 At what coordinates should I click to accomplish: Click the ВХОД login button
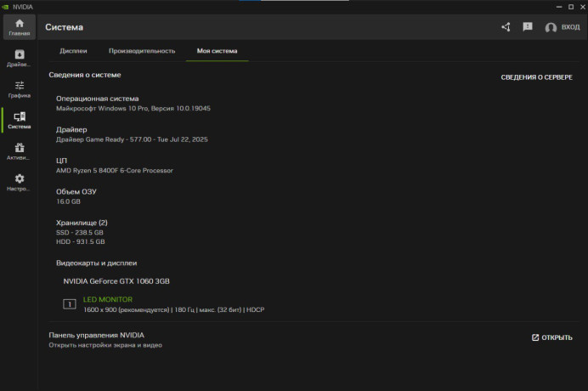coord(570,27)
